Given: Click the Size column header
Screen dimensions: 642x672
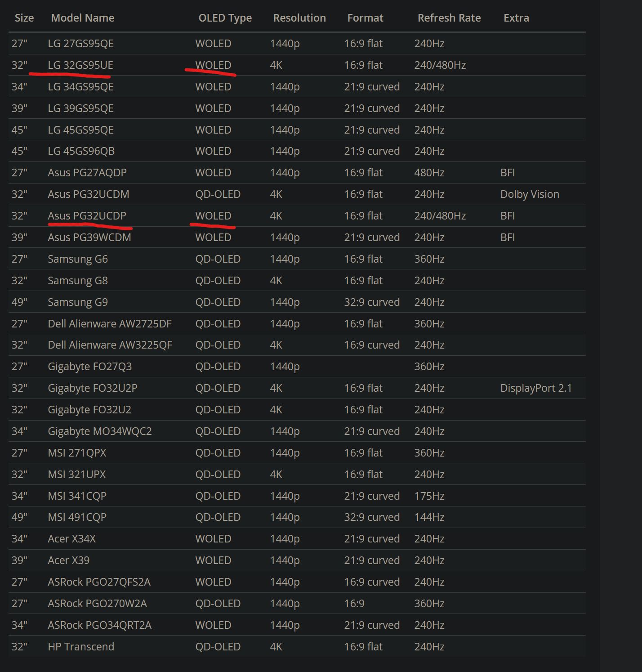Looking at the screenshot, I should point(24,18).
